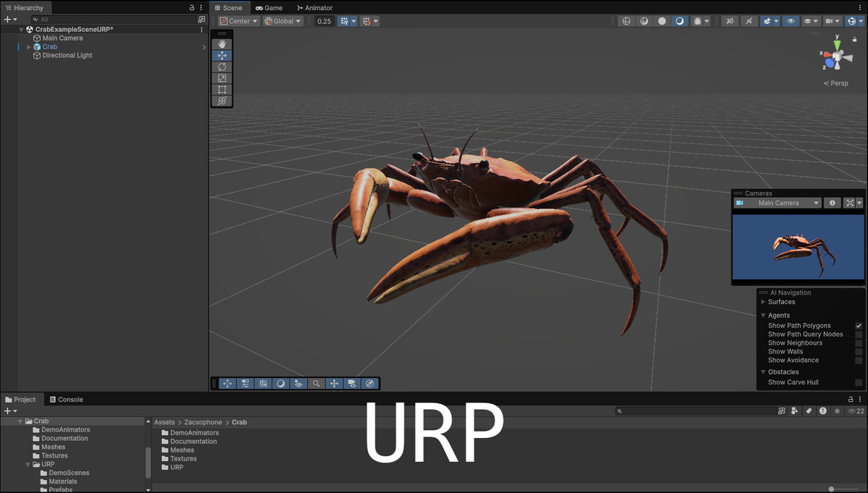Open the Hierarchy create plus dropdown
The height and width of the screenshot is (493, 868).
pos(9,20)
